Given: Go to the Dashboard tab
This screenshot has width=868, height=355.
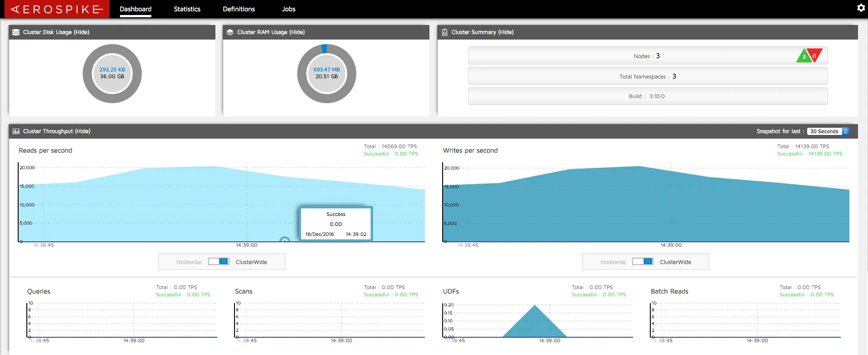Looking at the screenshot, I should [135, 9].
